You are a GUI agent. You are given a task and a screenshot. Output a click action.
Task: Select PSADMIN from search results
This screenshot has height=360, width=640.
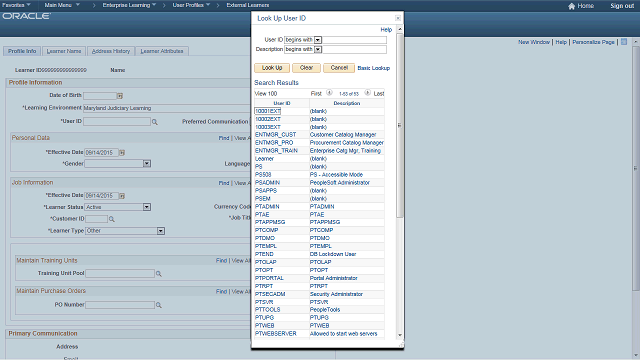click(x=267, y=182)
